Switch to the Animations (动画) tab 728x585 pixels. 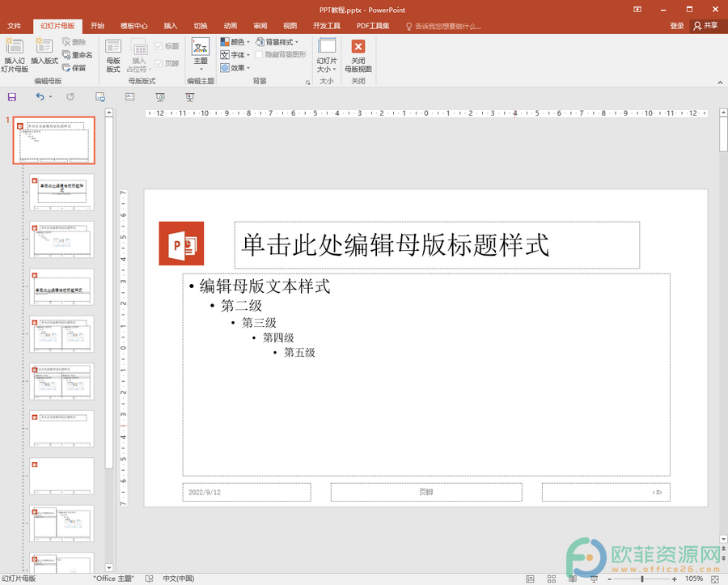tap(231, 26)
